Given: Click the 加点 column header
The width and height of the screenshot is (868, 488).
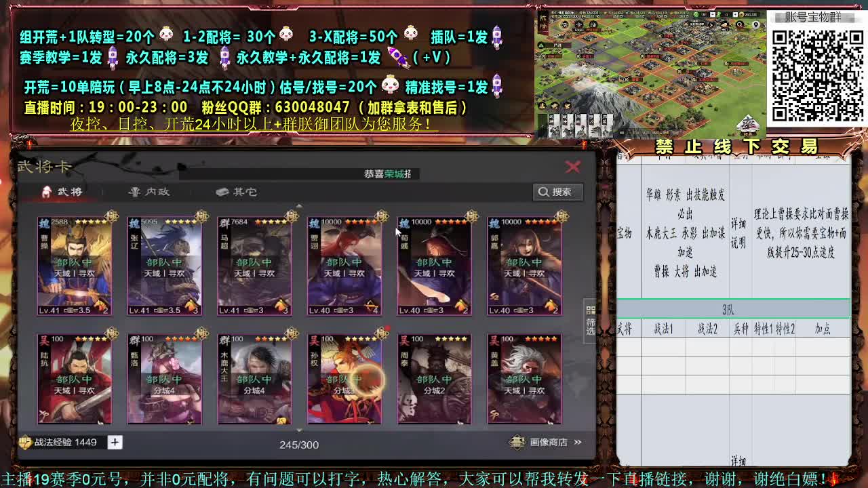Looking at the screenshot, I should coord(823,329).
